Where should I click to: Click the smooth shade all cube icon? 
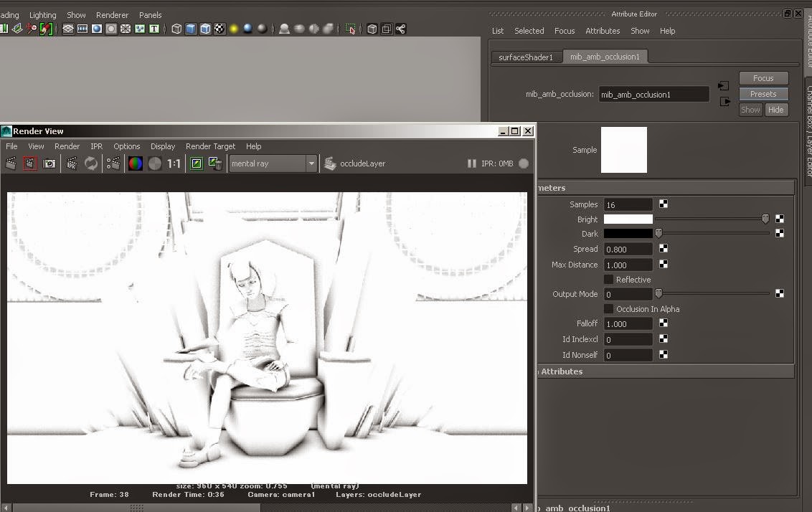click(x=191, y=29)
